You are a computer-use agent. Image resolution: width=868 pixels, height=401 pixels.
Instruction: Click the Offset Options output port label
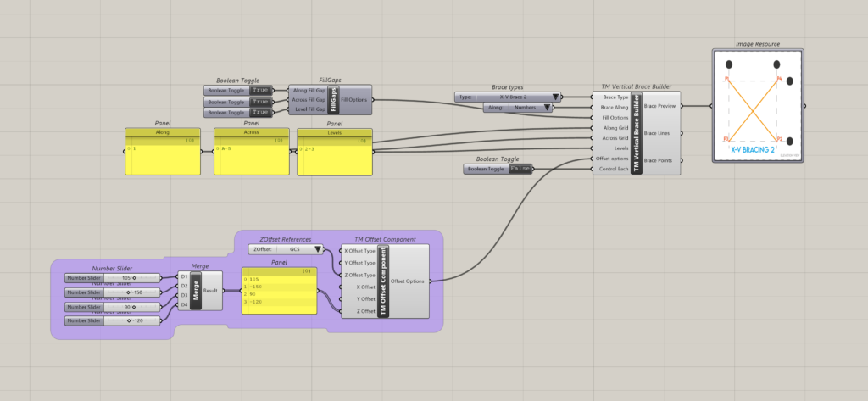409,281
